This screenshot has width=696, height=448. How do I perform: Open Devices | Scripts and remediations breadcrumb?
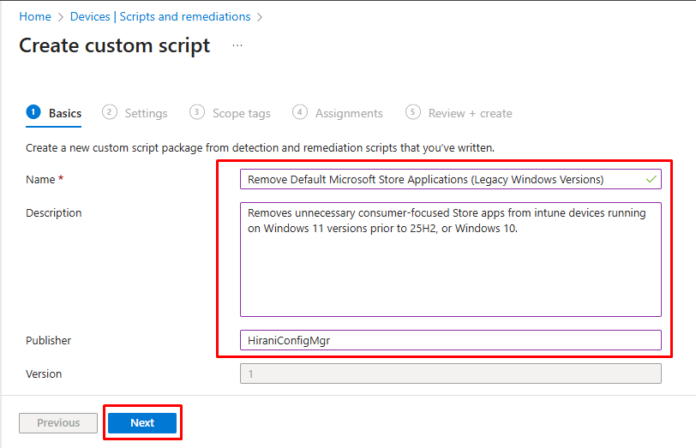[x=160, y=17]
